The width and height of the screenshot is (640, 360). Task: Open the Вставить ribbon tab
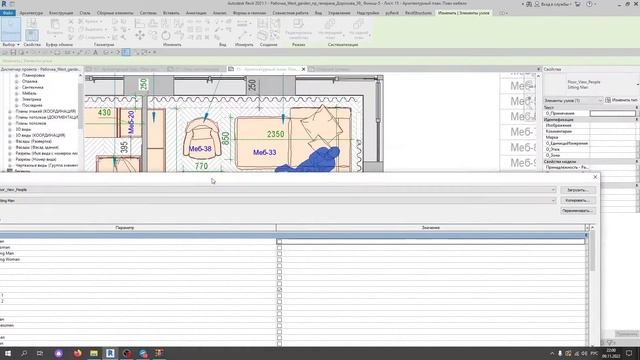coord(171,13)
